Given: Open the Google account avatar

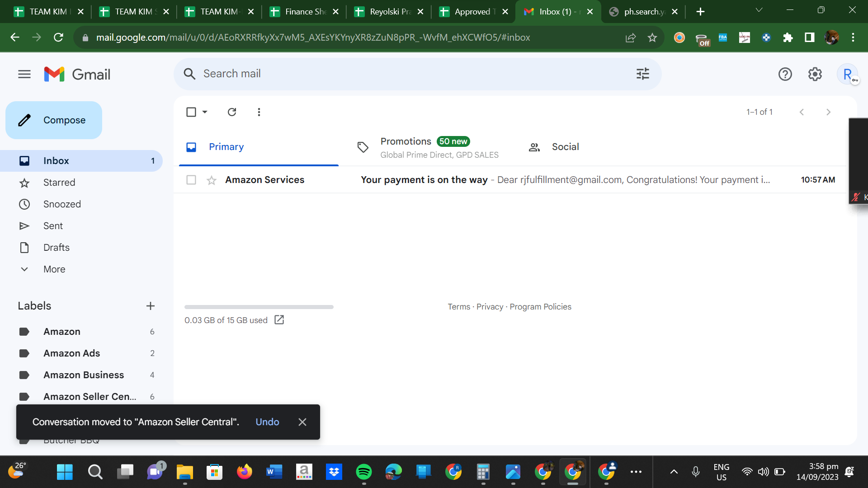Looking at the screenshot, I should click(x=848, y=74).
